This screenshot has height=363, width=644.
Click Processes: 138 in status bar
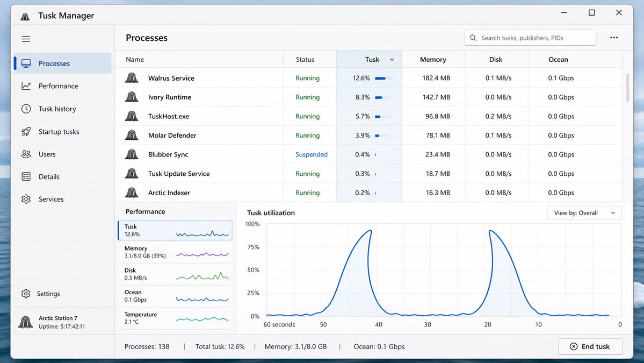click(x=147, y=346)
